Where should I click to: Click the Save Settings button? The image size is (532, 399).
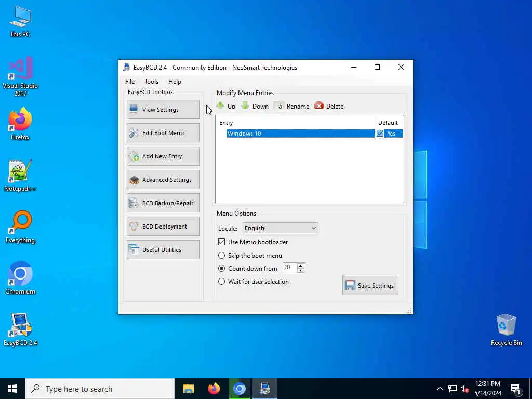[370, 285]
